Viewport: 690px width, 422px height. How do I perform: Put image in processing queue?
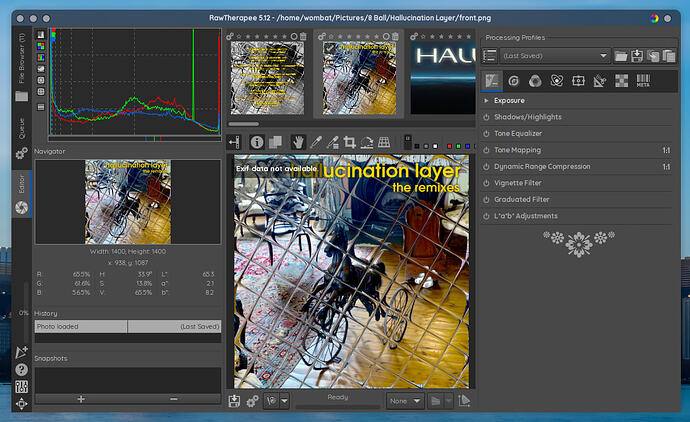(252, 401)
